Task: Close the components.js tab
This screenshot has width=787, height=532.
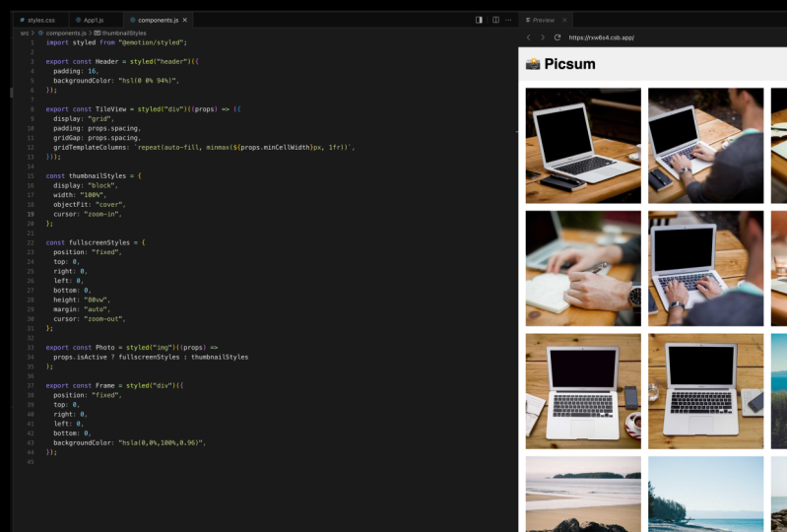Action: 185,20
